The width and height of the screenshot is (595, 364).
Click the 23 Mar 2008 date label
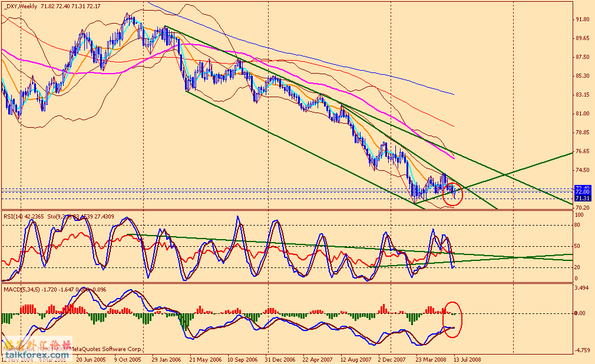[431, 359]
